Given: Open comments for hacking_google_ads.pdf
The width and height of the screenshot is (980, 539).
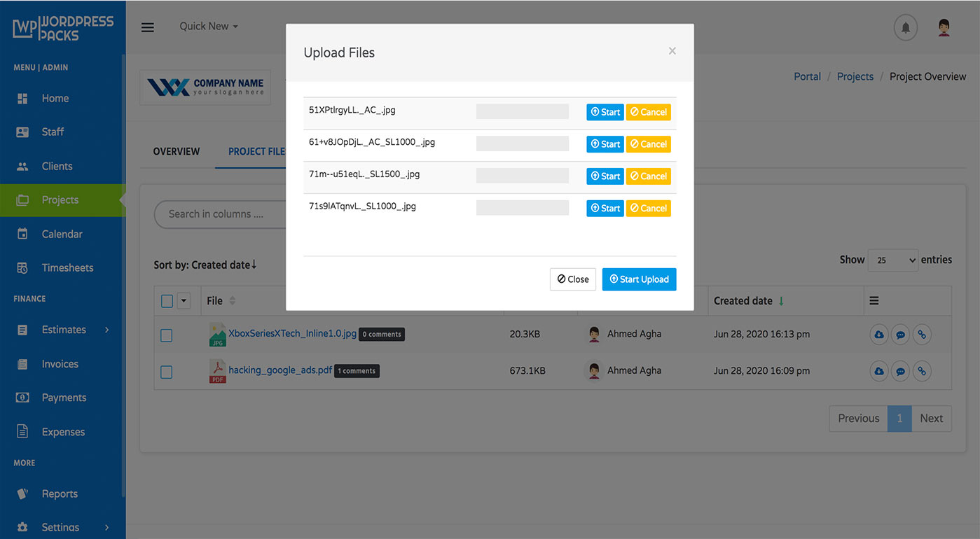Looking at the screenshot, I should [900, 371].
